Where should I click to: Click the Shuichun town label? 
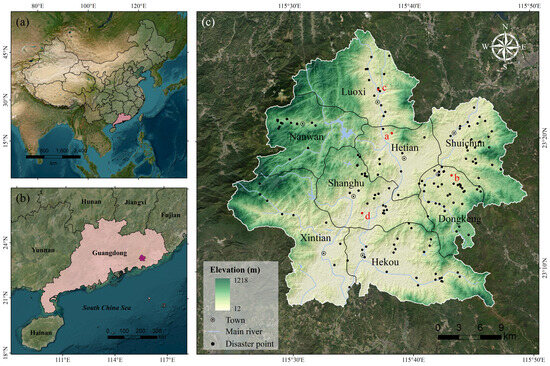(x=465, y=143)
